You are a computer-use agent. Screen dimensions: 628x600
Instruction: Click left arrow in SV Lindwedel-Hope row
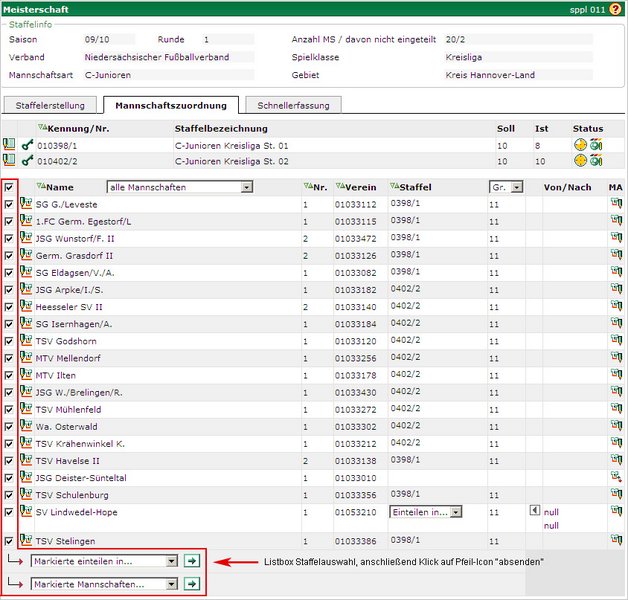(534, 511)
